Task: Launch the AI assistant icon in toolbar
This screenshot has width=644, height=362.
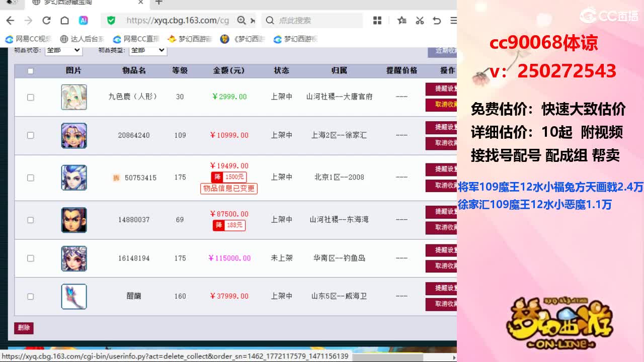Action: (84, 21)
